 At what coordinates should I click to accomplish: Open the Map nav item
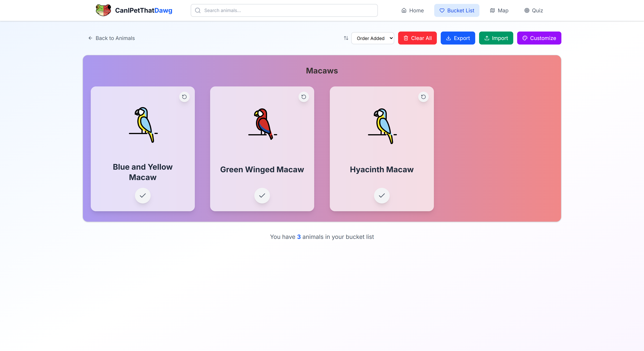(499, 11)
